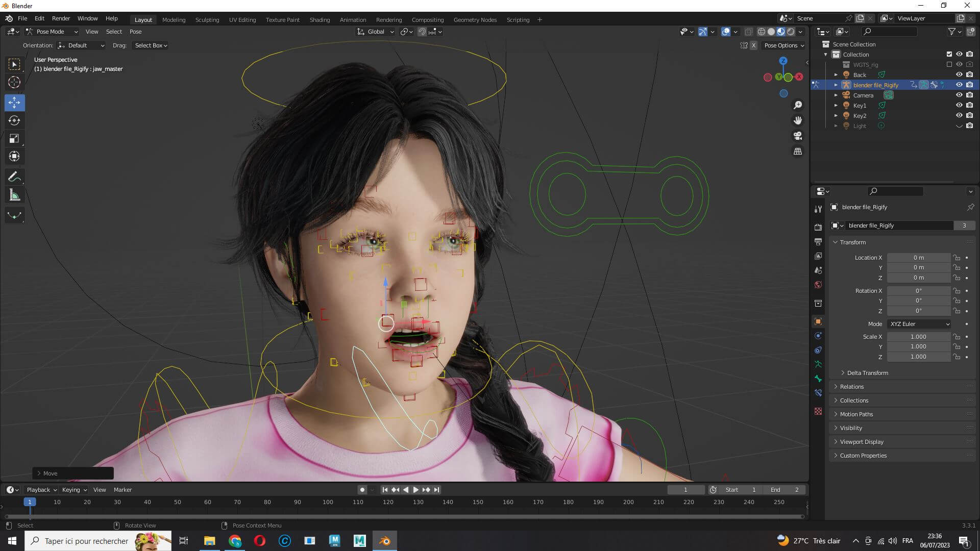
Task: Open Bone Properties tab in properties editor
Action: (818, 379)
